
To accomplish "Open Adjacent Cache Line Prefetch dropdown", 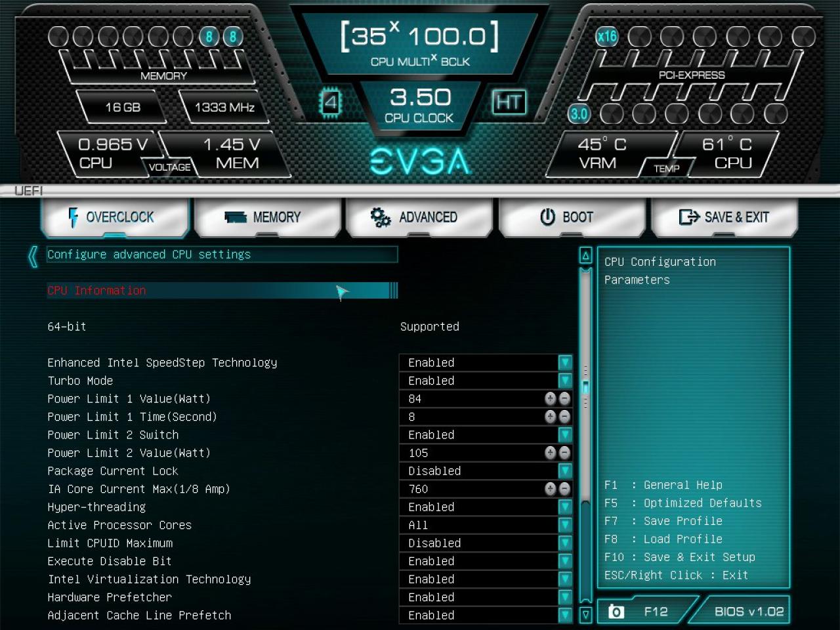I will point(565,615).
